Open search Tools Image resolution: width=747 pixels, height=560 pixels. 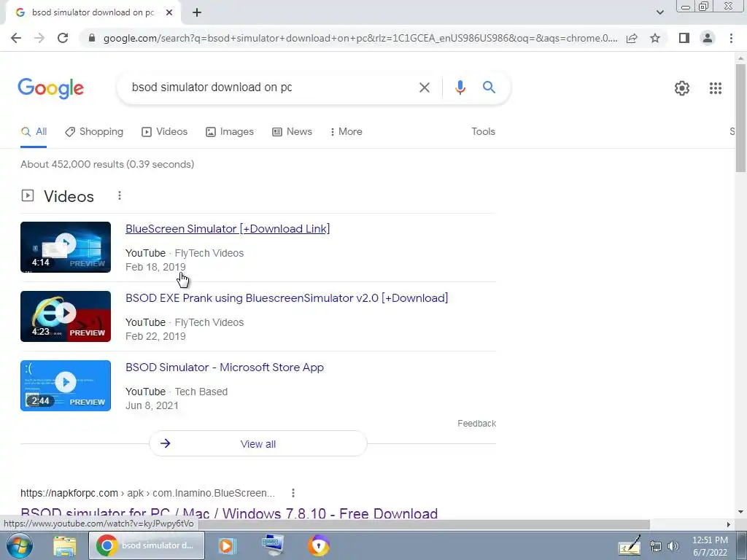[x=483, y=132]
